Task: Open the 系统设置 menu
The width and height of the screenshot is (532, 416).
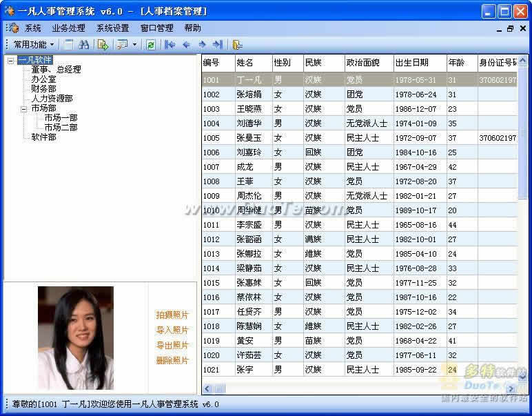Action: (x=112, y=28)
